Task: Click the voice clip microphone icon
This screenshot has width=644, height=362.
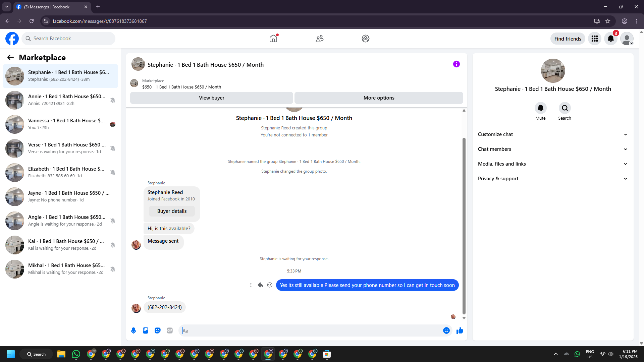Action: (x=133, y=330)
